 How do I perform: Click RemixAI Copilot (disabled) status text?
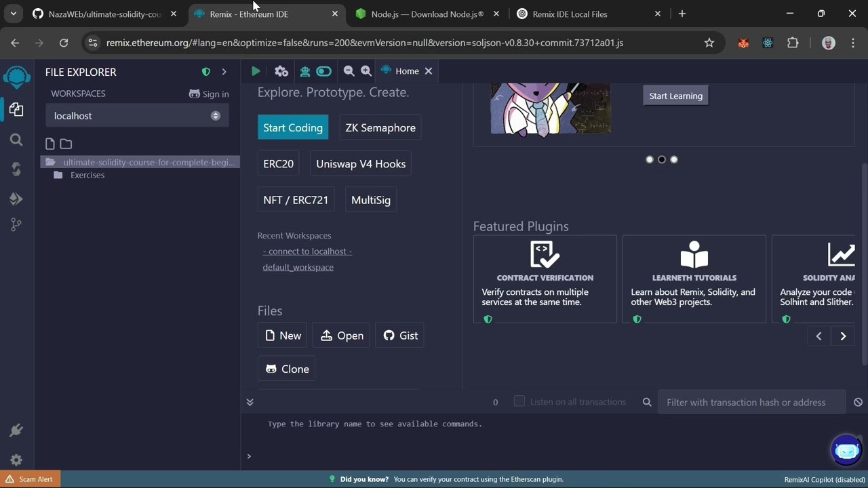[825, 479]
